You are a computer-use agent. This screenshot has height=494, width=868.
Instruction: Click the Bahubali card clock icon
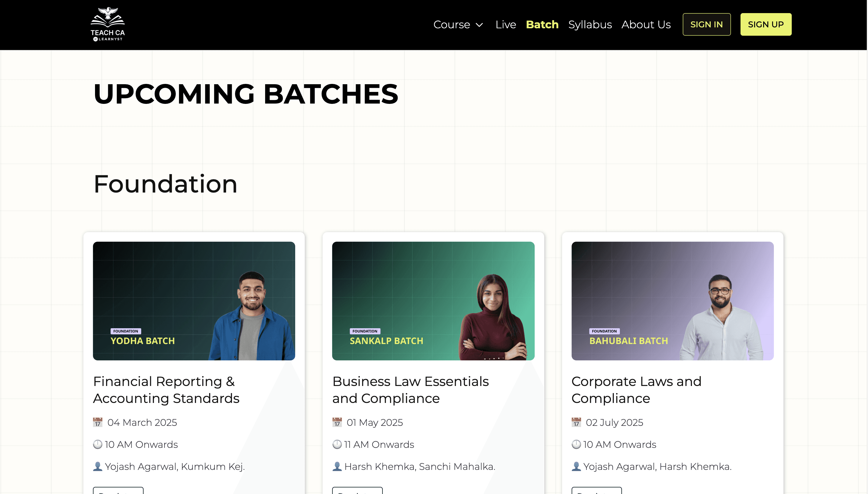click(576, 445)
